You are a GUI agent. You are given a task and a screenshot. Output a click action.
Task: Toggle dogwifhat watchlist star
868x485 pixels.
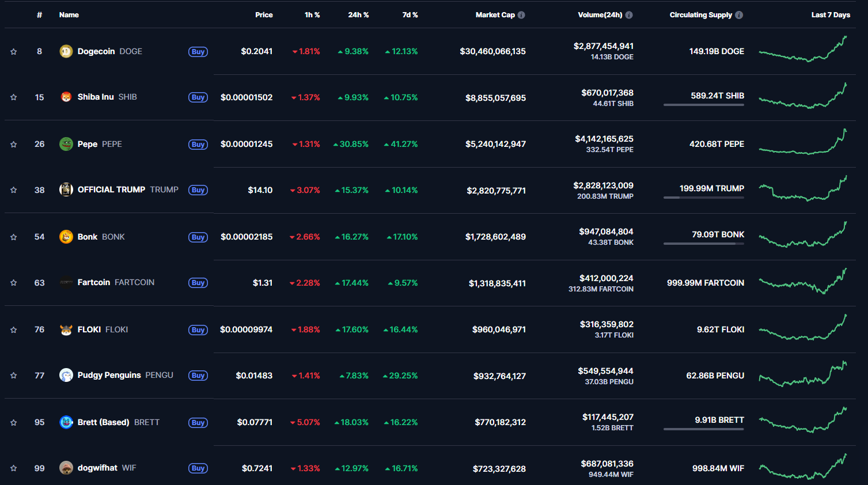tap(13, 468)
